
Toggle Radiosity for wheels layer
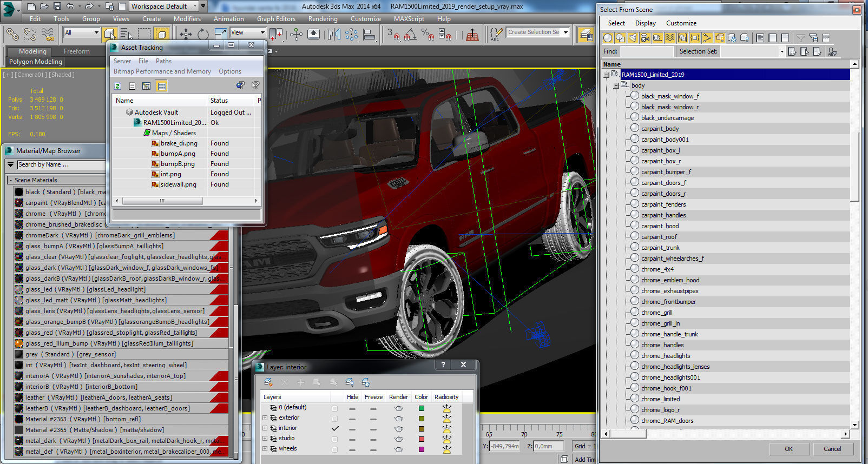pyautogui.click(x=446, y=449)
